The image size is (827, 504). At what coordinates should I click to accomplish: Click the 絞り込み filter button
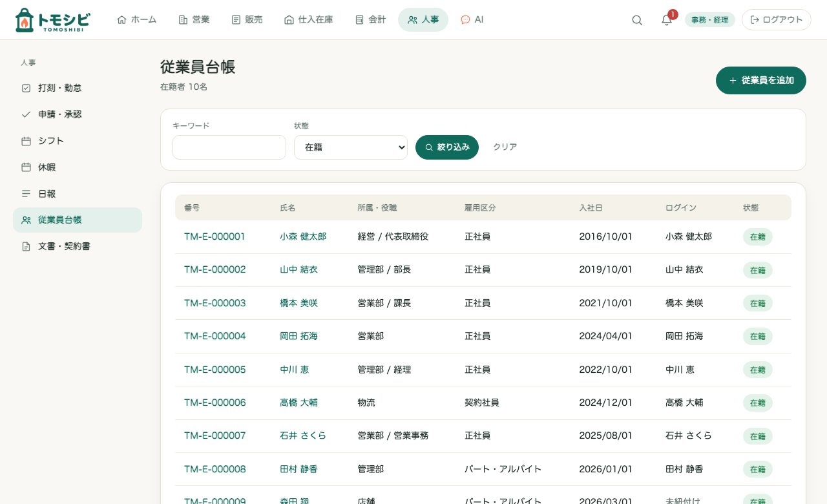(x=447, y=147)
